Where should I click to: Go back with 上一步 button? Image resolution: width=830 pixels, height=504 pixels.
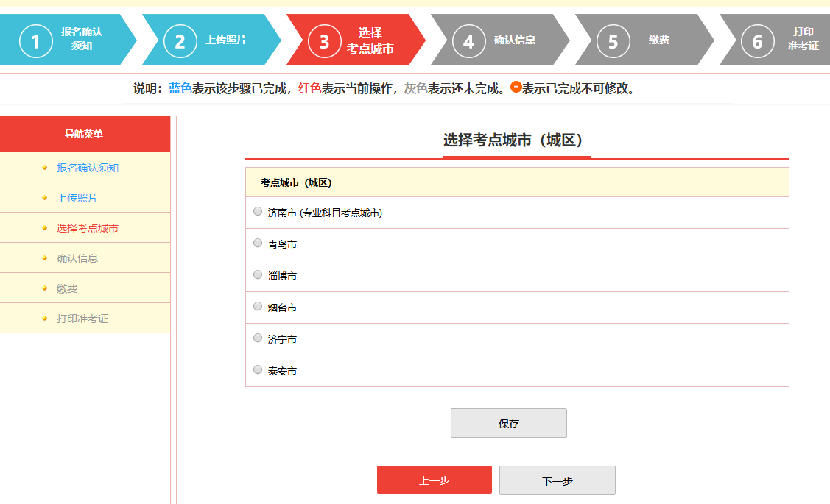[x=434, y=480]
